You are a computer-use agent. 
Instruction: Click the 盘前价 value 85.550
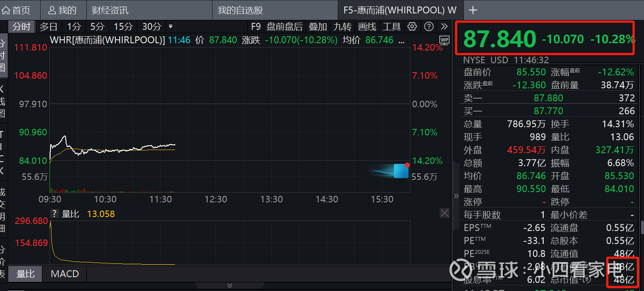531,72
